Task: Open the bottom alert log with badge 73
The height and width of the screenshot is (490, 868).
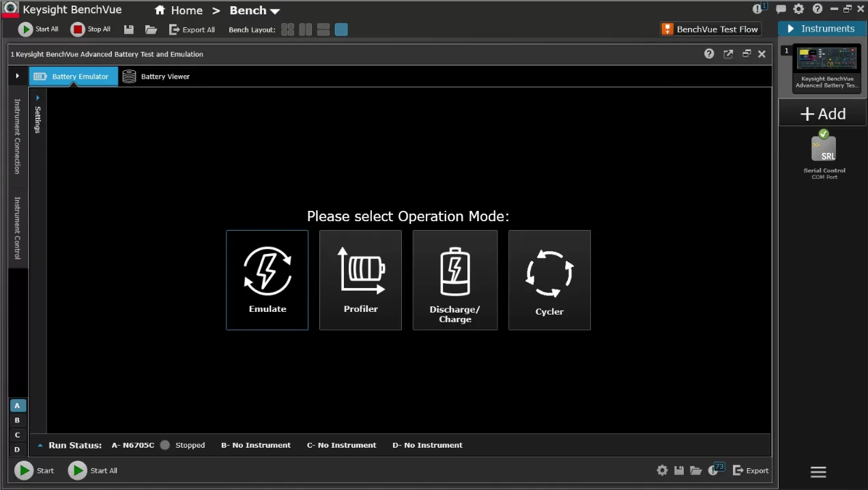Action: pos(716,469)
